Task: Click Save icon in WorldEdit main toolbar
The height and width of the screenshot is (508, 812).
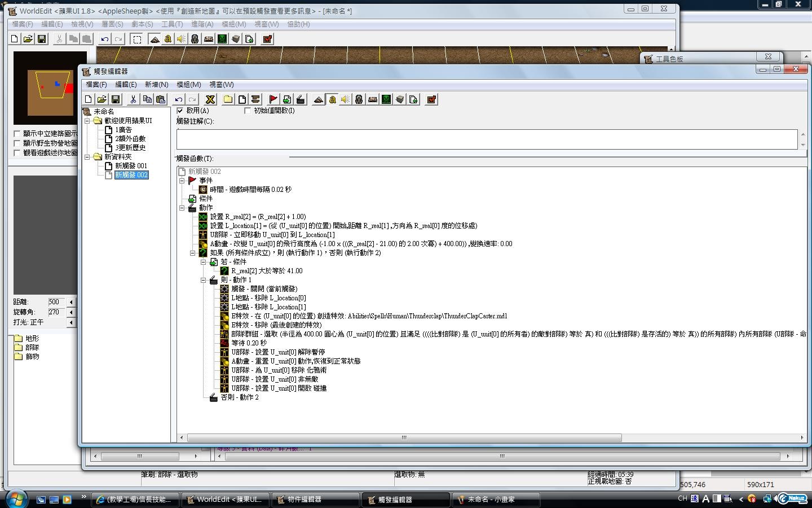Action: [42, 39]
